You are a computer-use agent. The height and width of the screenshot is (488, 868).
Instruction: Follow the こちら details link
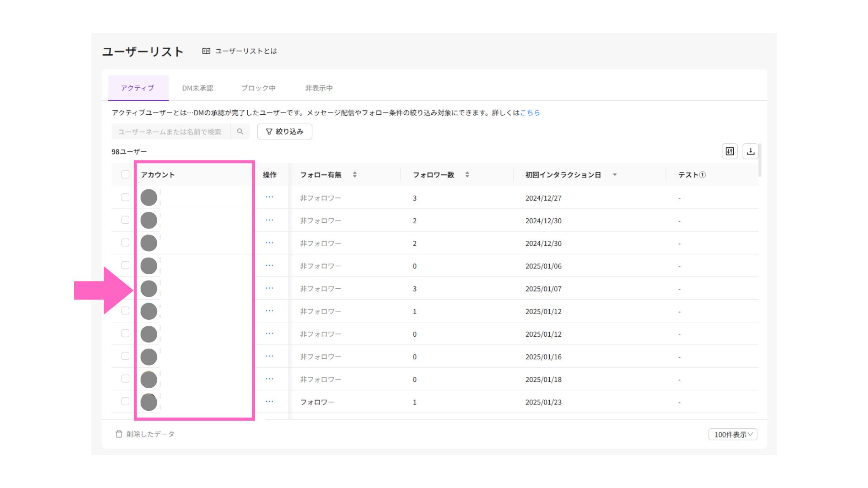click(x=530, y=113)
